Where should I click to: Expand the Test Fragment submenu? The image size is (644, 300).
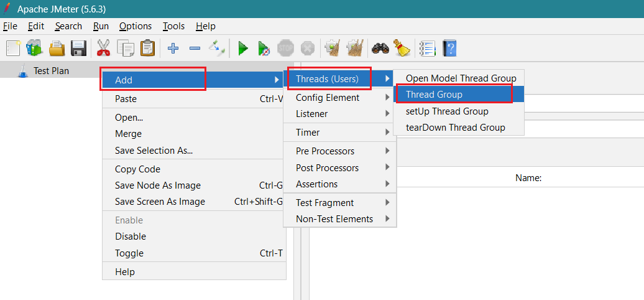339,203
